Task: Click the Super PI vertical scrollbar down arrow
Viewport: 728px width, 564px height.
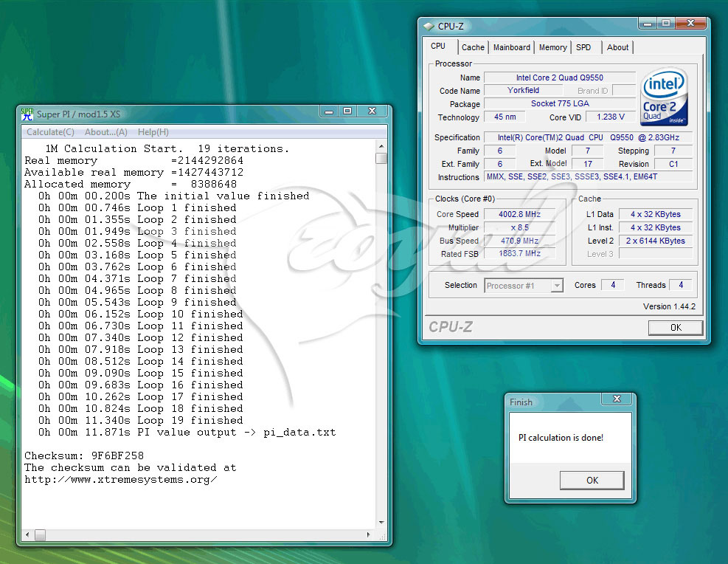Action: click(381, 523)
